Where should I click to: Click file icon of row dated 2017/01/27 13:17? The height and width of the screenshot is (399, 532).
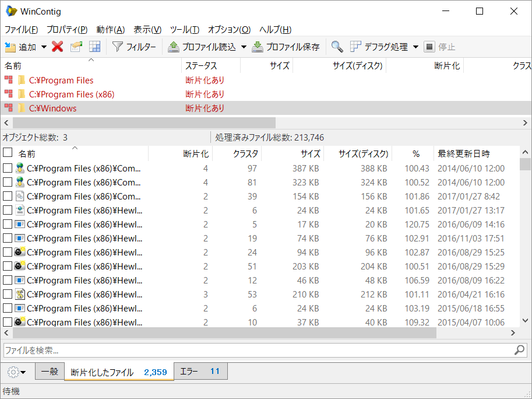pos(20,210)
